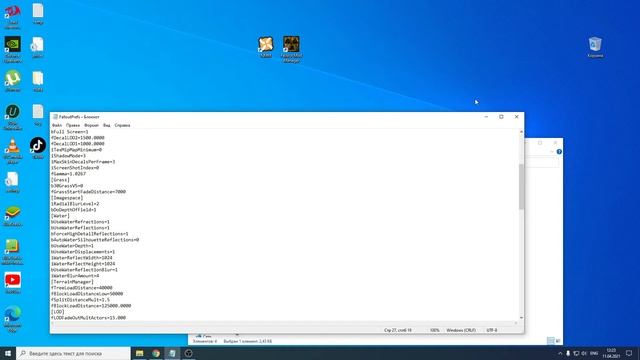Click the microphone tray icon
The image size is (640, 360).
[568, 353]
